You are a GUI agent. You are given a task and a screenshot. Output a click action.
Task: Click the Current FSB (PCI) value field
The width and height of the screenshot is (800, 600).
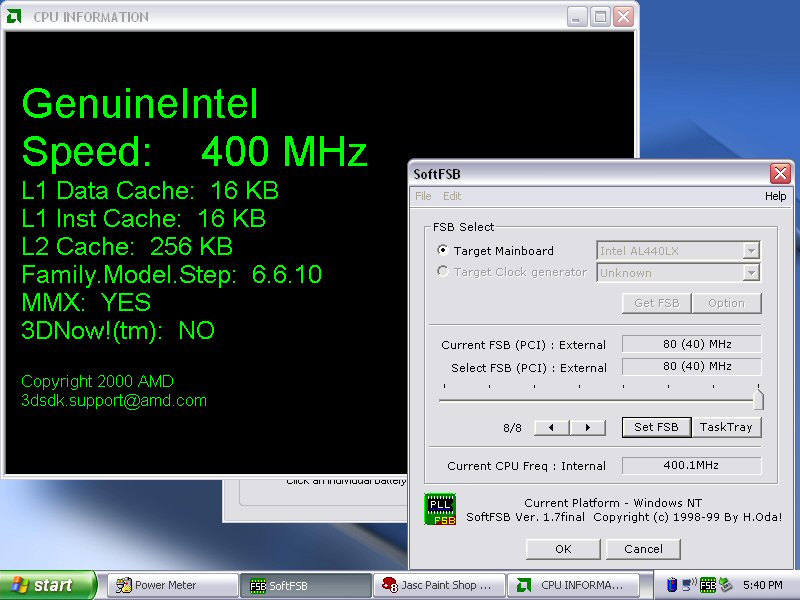(x=692, y=344)
